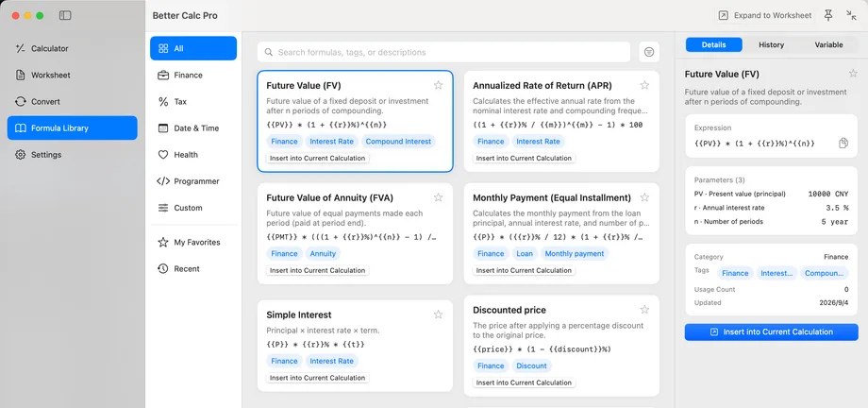
Task: Click Interest Rate tag on Simple Interest card
Action: pyautogui.click(x=331, y=361)
